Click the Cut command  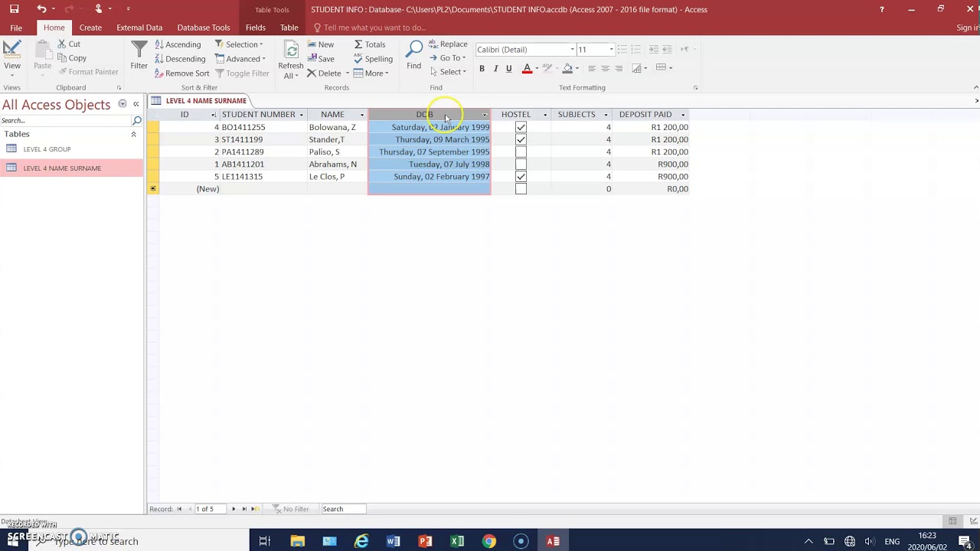click(x=69, y=44)
